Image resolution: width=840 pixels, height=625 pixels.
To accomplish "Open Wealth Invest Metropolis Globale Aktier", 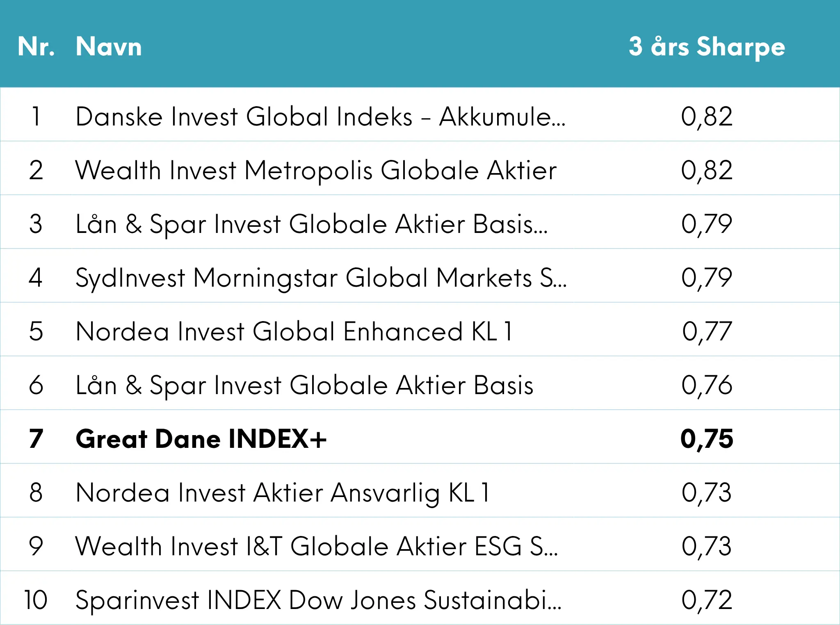I will tap(316, 170).
